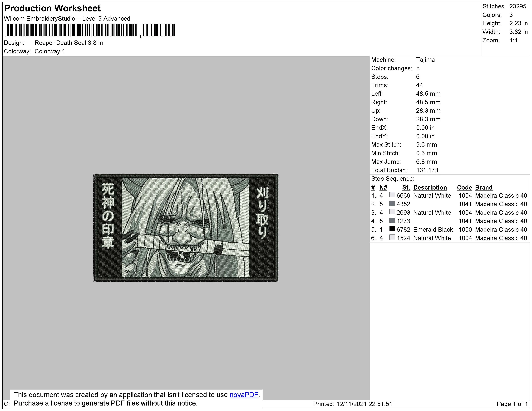Click the novaPDF link
Screen dimensions: 532x411
[244, 395]
